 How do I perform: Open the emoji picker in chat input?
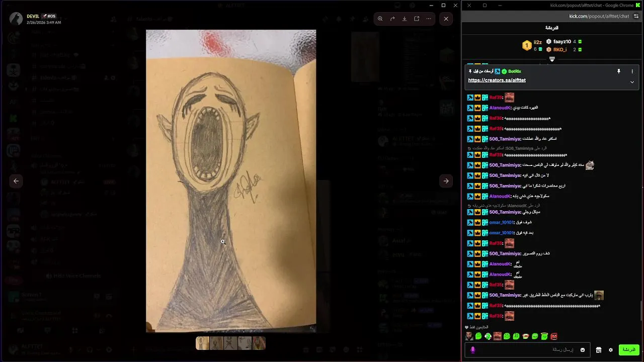583,350
